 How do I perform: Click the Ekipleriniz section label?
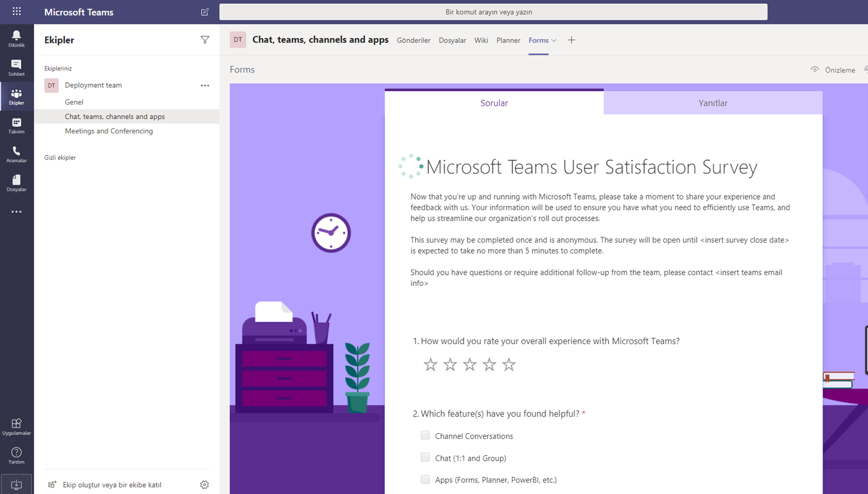pyautogui.click(x=58, y=68)
